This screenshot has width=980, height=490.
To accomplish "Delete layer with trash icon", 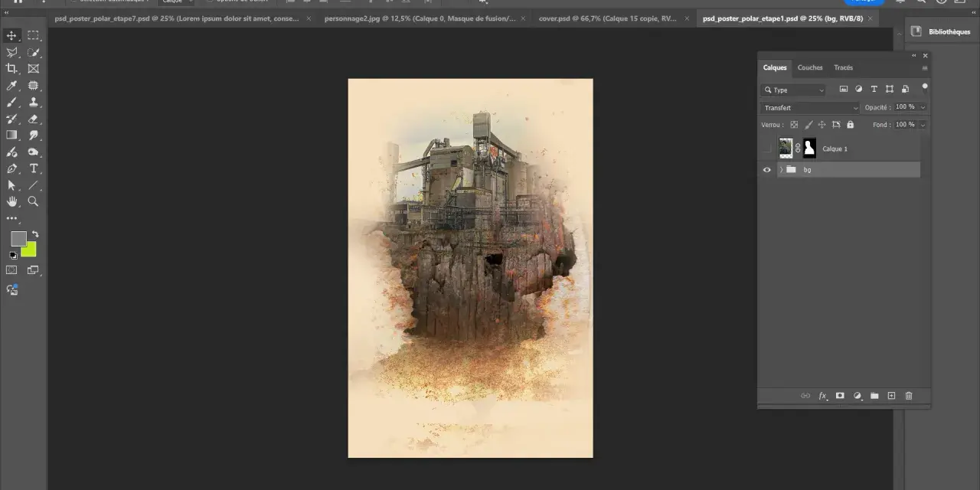I will point(909,396).
